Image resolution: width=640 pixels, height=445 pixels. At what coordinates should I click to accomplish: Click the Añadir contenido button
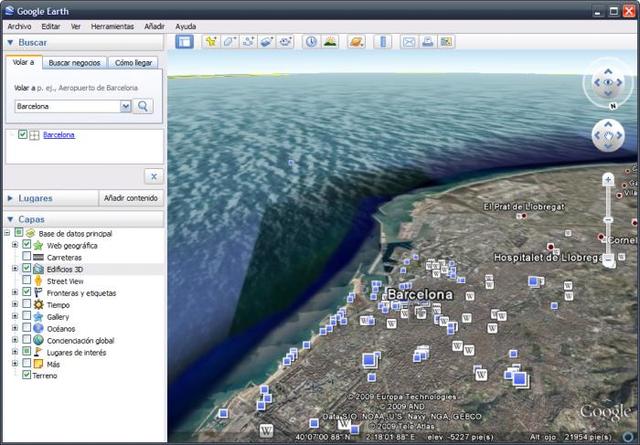click(x=131, y=198)
